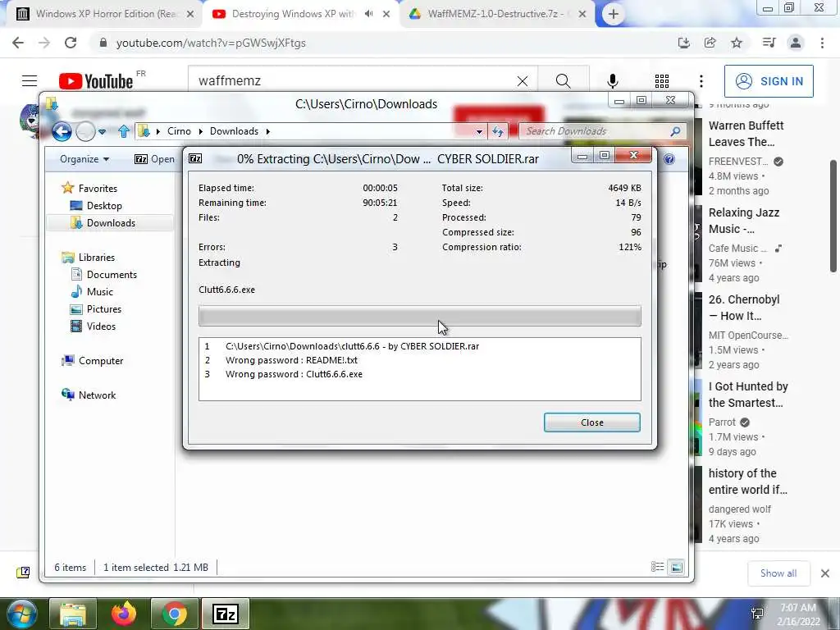The width and height of the screenshot is (840, 630).
Task: Bookmark this page with the star icon
Action: pyautogui.click(x=737, y=43)
